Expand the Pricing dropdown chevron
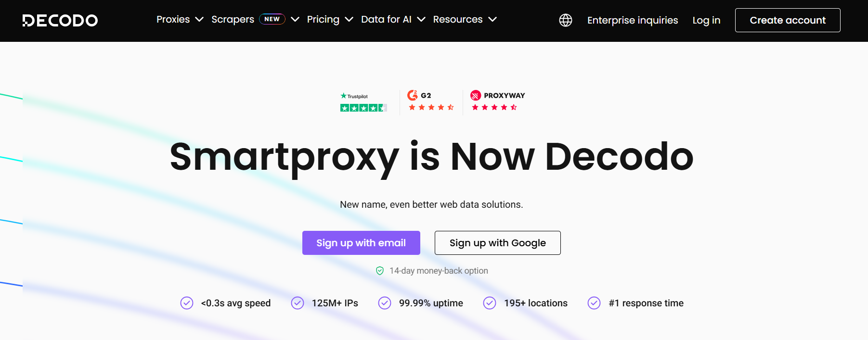Screen dimensions: 868x340 click(349, 19)
